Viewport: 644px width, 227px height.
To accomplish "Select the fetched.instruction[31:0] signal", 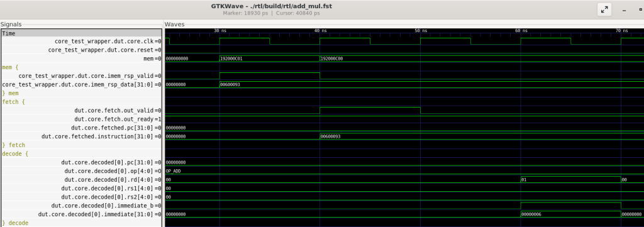I will click(x=81, y=136).
